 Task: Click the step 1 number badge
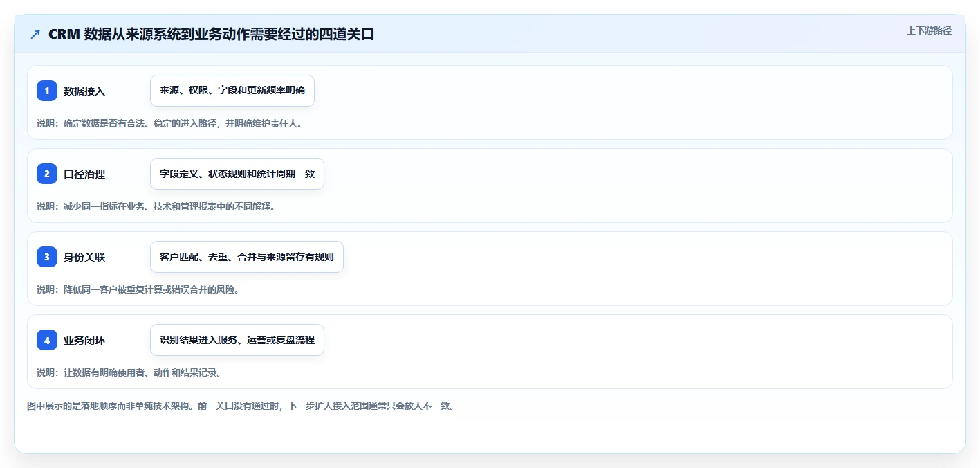pos(47,91)
